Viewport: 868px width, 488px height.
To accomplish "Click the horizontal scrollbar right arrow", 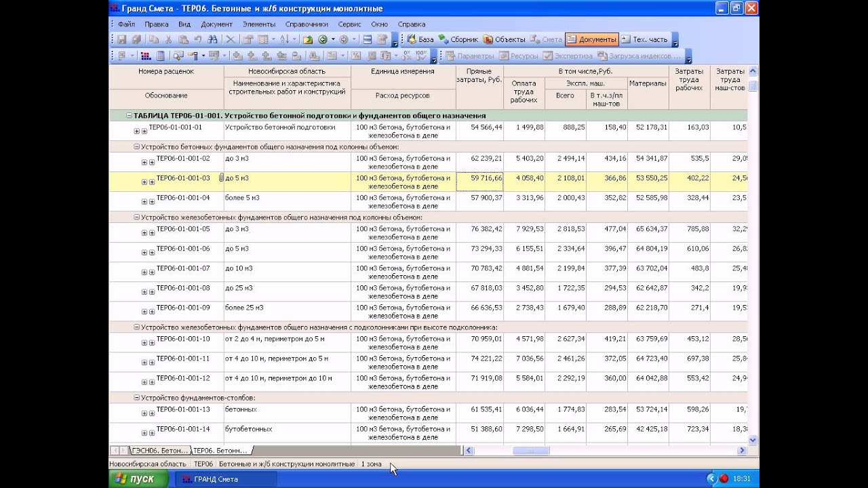I will tap(742, 450).
